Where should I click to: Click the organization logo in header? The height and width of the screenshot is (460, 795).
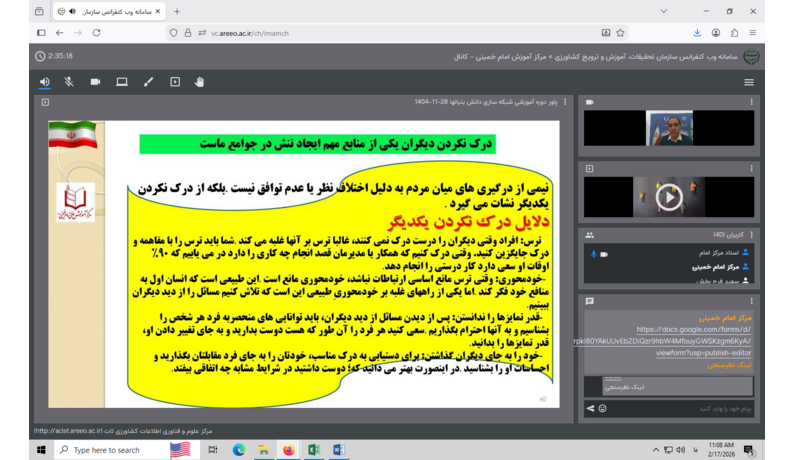coord(751,56)
